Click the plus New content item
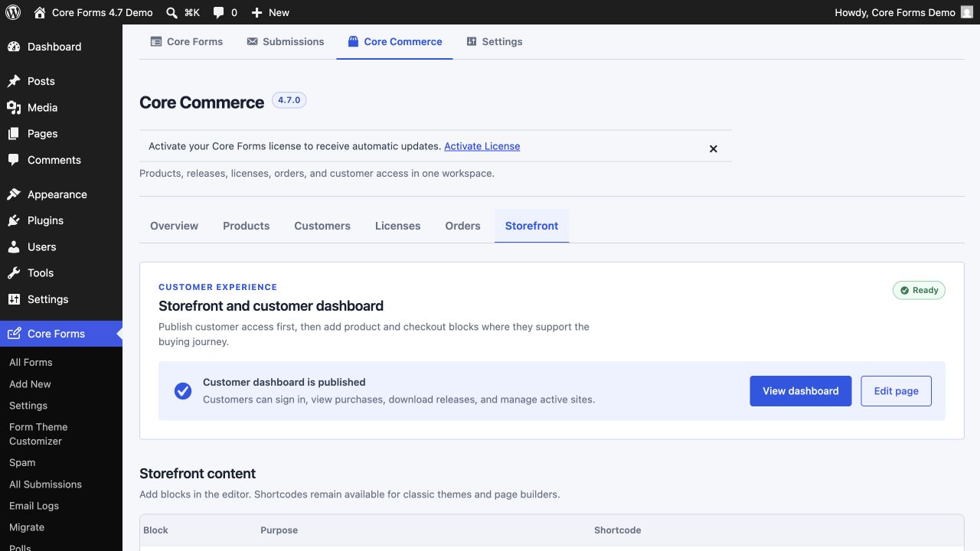The image size is (980, 551). pos(270,12)
